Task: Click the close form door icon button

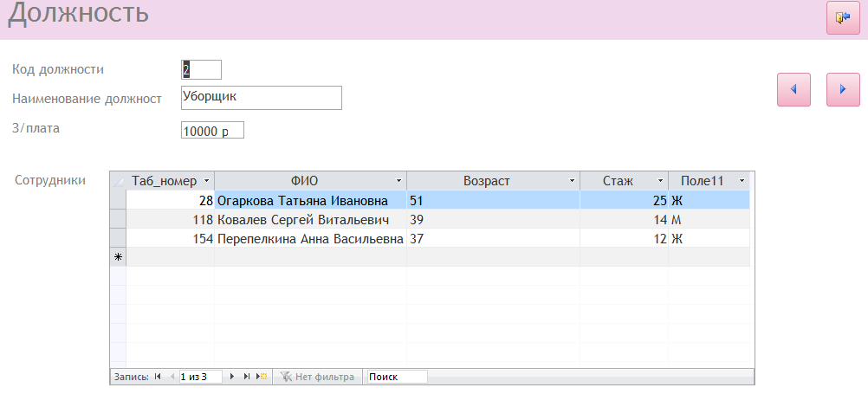Action: click(x=843, y=17)
